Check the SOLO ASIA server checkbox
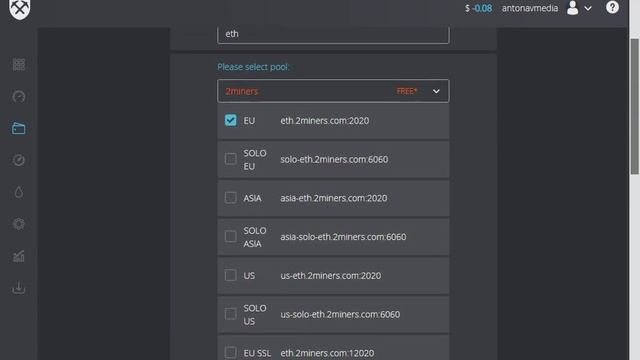 click(x=231, y=236)
